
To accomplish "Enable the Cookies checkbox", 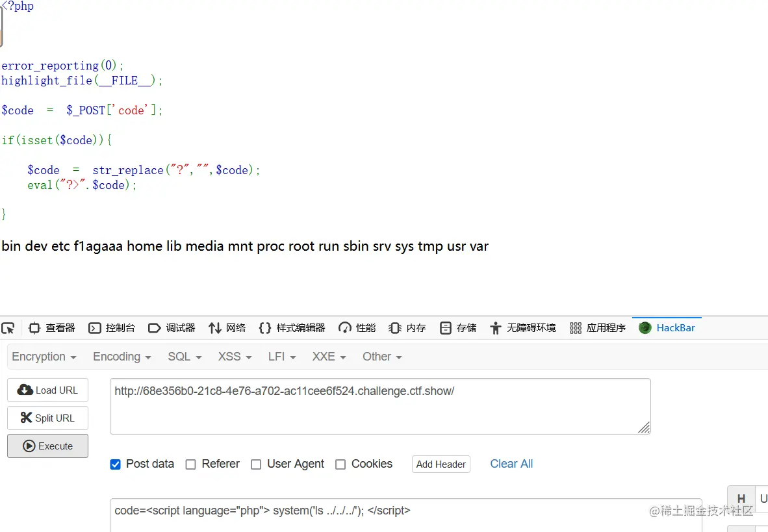I will point(340,464).
